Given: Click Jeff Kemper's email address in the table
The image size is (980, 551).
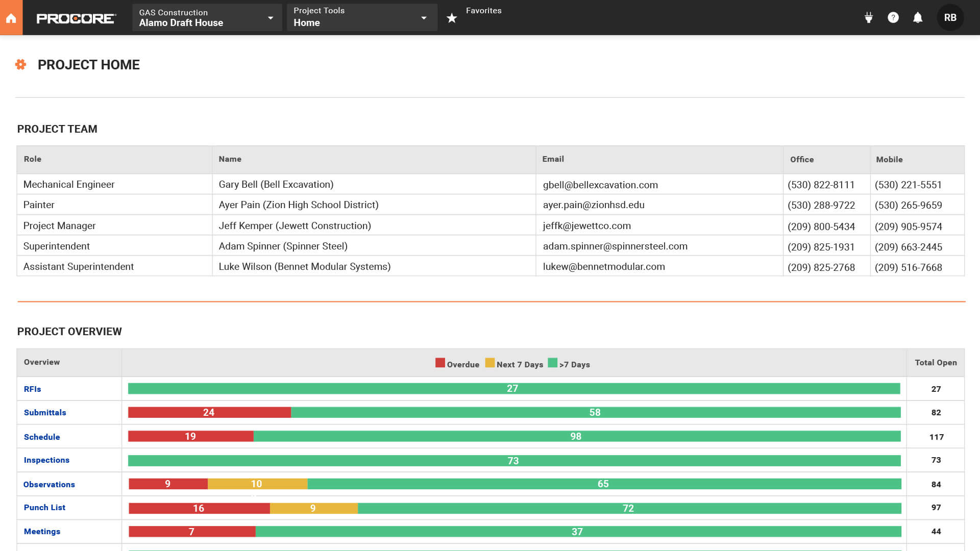Looking at the screenshot, I should (x=586, y=225).
